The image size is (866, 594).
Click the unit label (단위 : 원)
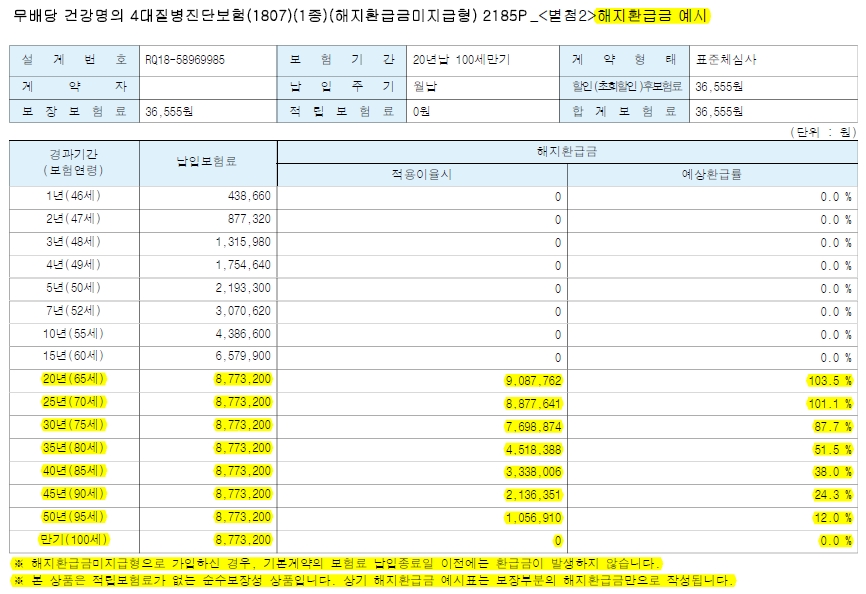pyautogui.click(x=823, y=132)
